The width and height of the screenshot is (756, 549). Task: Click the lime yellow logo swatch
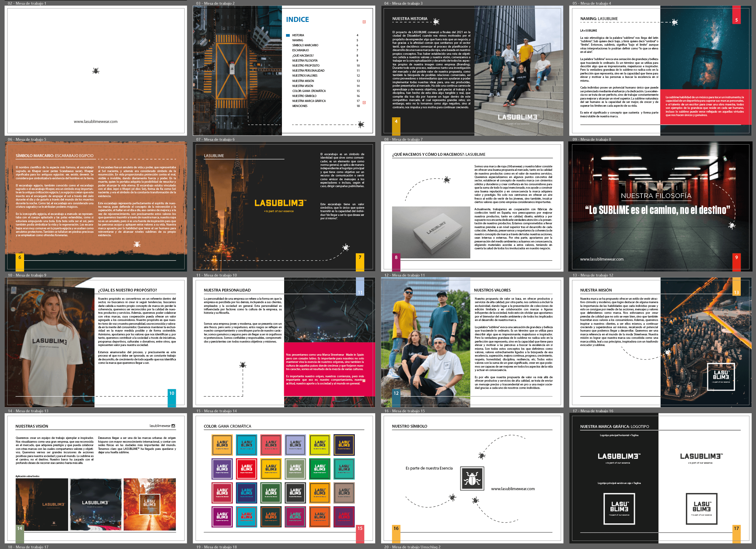click(x=320, y=445)
